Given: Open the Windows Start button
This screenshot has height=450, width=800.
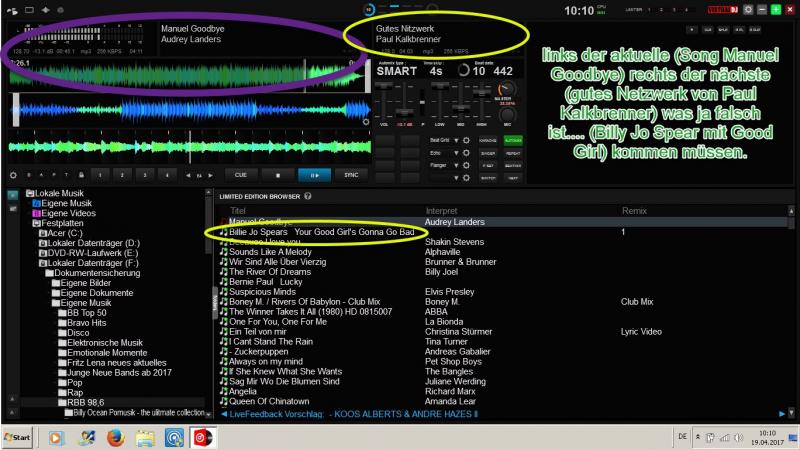Looking at the screenshot, I should (x=17, y=438).
